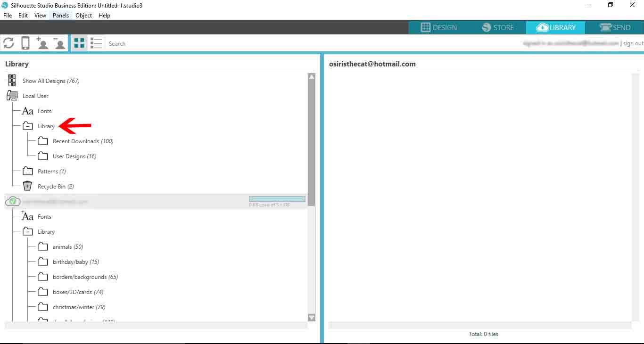This screenshot has height=344, width=644.
Task: Click the borders/backgrounds folder icon
Action: pyautogui.click(x=43, y=277)
